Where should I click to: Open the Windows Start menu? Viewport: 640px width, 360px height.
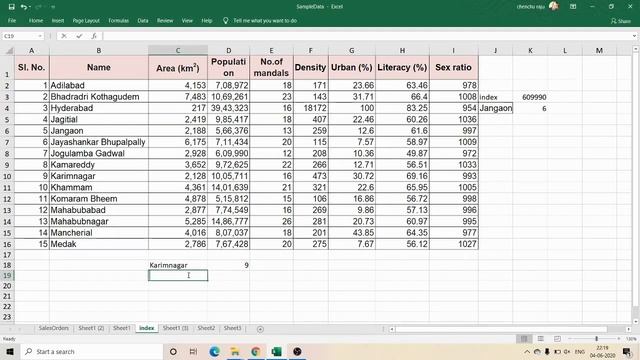(10, 351)
